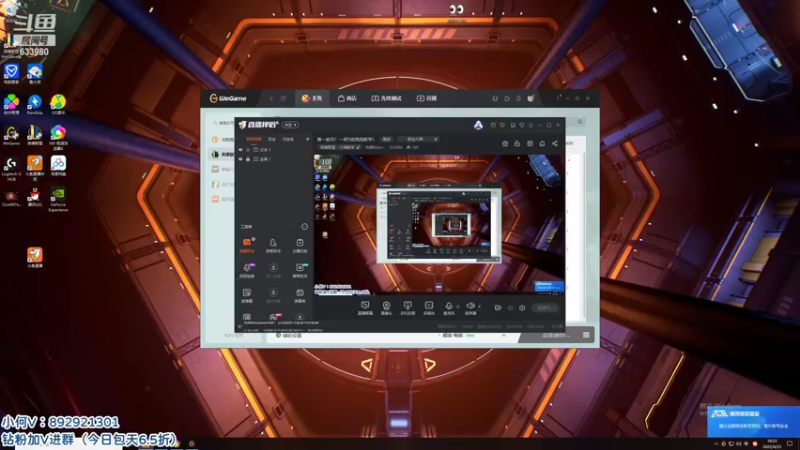Screen dimensions: 800x450
Task: Expand the up chevron in WeGame's bottom bar
Action: 504,335
